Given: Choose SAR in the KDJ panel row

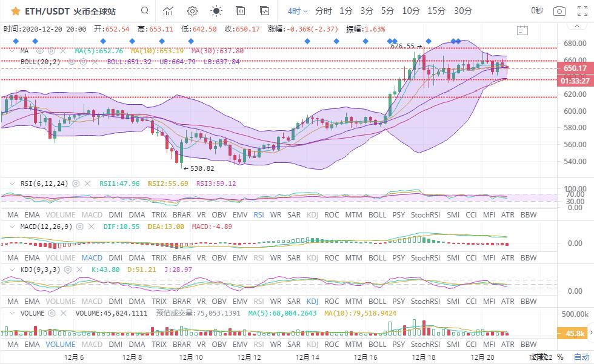Looking at the screenshot, I should (x=294, y=302).
